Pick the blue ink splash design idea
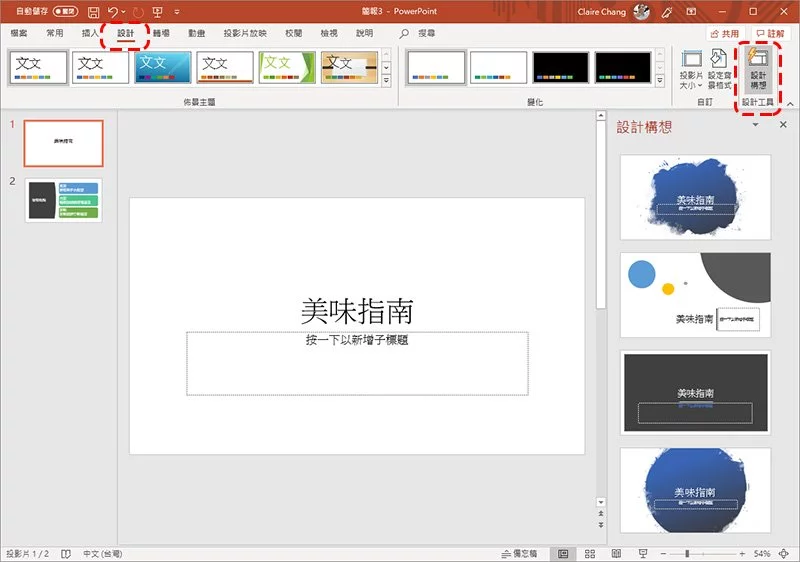This screenshot has height=562, width=800. point(695,197)
